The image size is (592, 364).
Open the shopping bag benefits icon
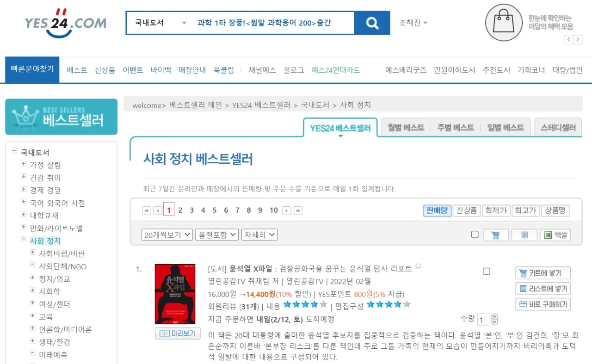pyautogui.click(x=503, y=23)
